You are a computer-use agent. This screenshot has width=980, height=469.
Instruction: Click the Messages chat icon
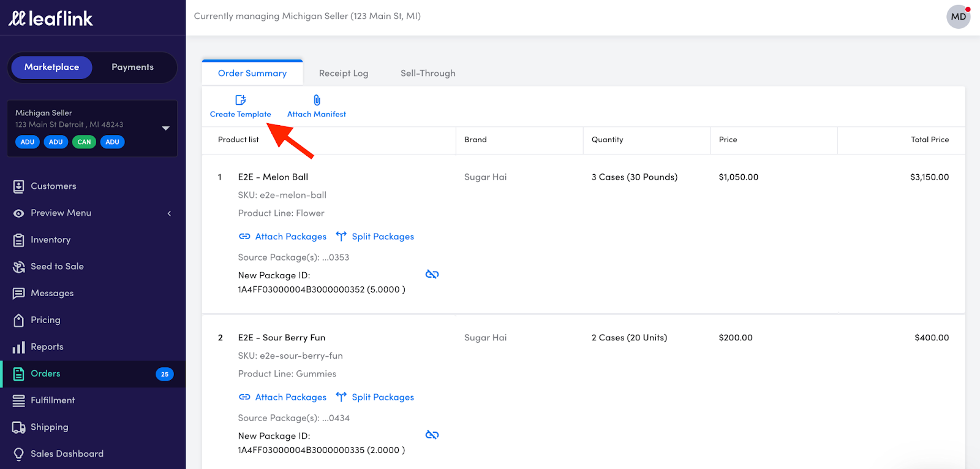pyautogui.click(x=19, y=294)
